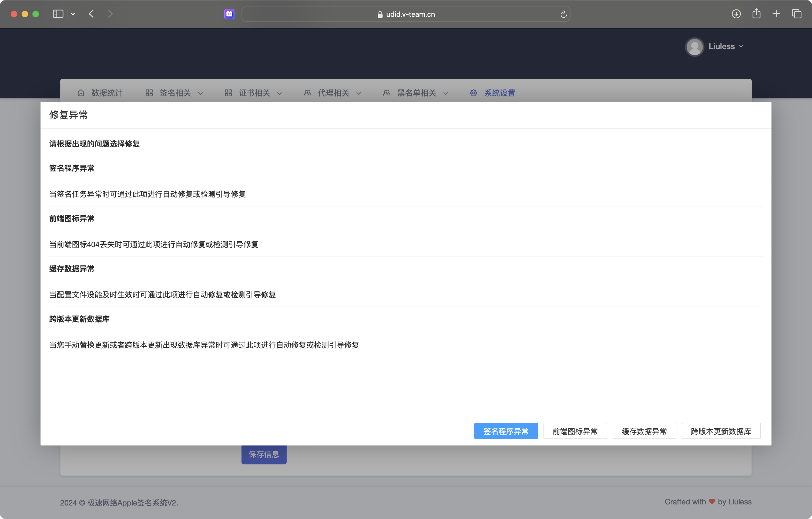Click the 保存信息 button behind dialog
This screenshot has width=812, height=519.
tap(264, 455)
